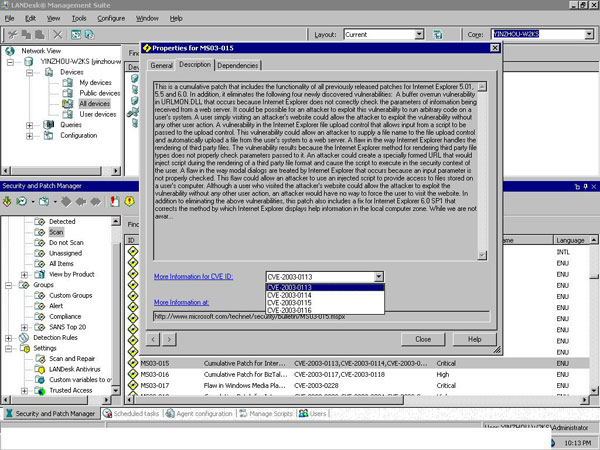This screenshot has width=600, height=450.
Task: Open the Configure menu
Action: 111,18
